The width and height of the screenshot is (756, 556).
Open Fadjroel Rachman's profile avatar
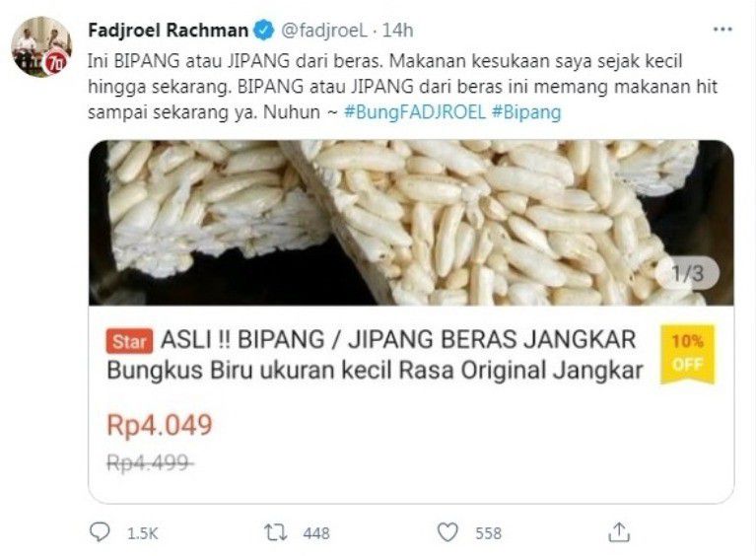(x=41, y=46)
